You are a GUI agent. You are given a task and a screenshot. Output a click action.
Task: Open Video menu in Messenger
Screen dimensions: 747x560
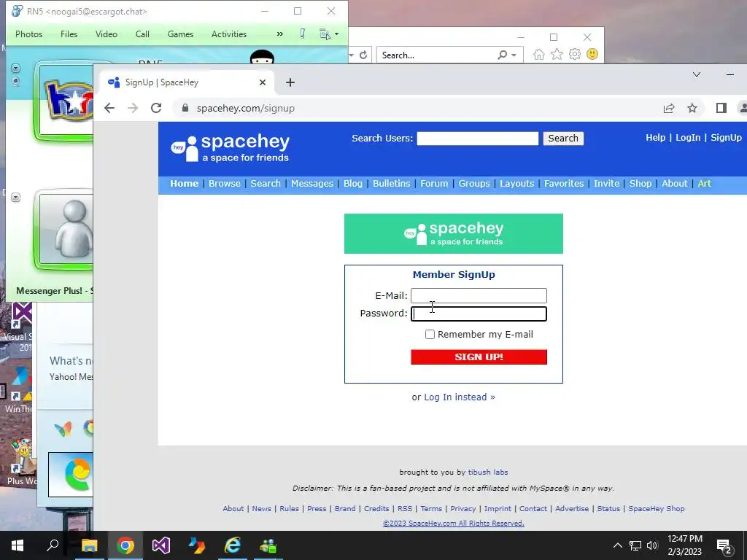[107, 34]
